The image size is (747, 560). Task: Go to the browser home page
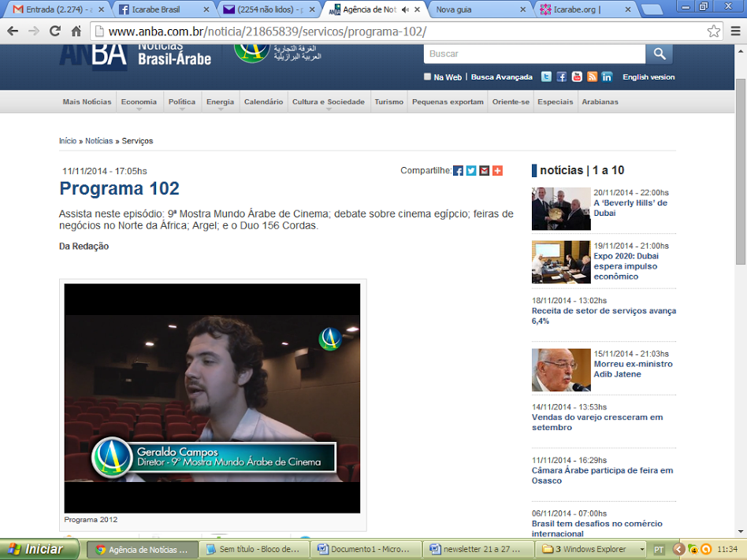tap(76, 32)
